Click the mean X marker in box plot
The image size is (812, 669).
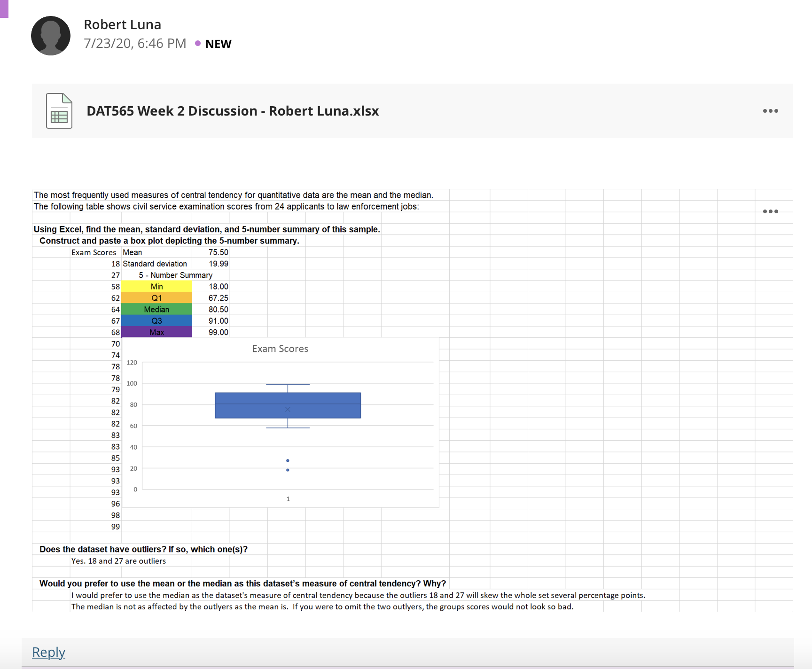point(288,410)
